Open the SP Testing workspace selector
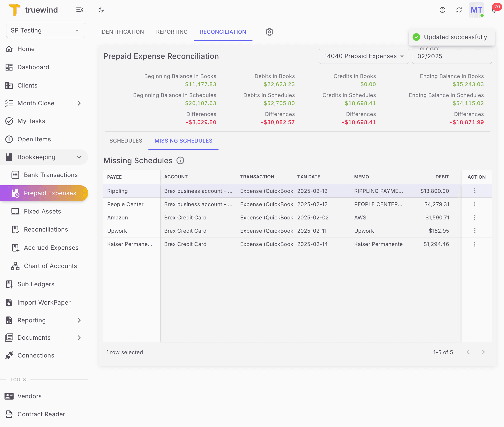The height and width of the screenshot is (427, 504). [x=45, y=30]
